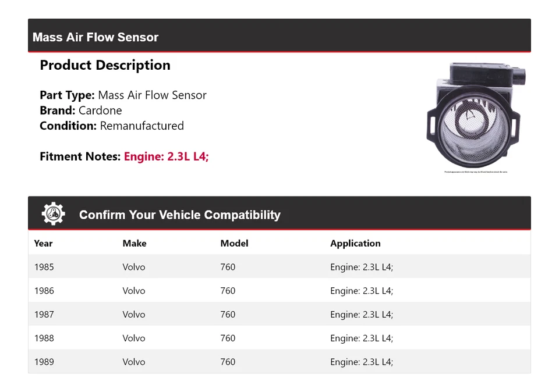Click the 1988 row's Model 760 cell
The width and height of the screenshot is (559, 392).
pyautogui.click(x=228, y=338)
